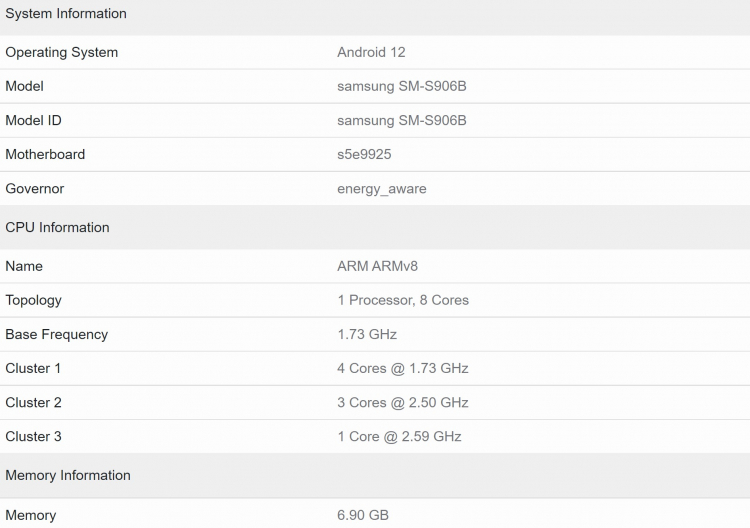This screenshot has width=750, height=528.
Task: Click the Topology row label
Action: click(33, 300)
